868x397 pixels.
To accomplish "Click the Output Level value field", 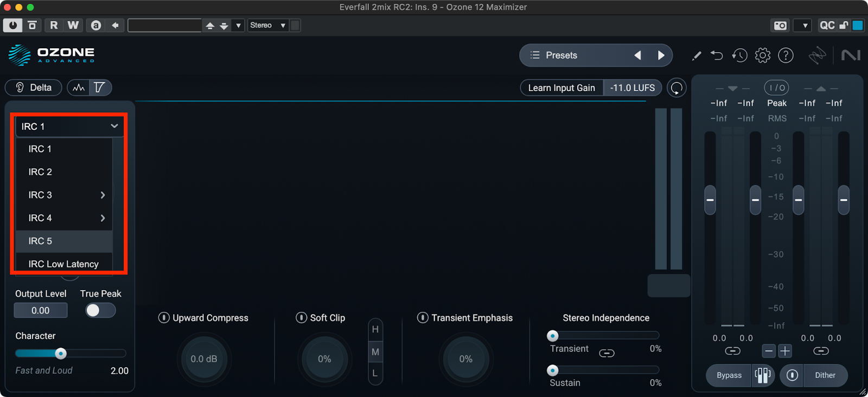I will click(x=41, y=311).
